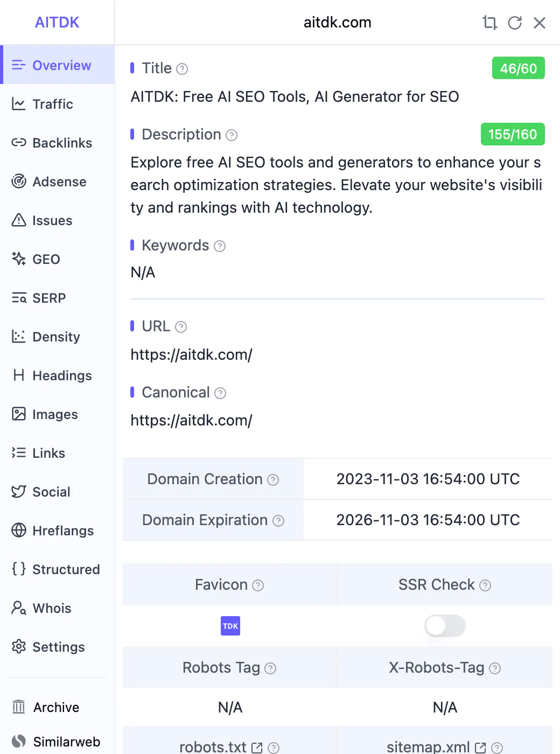The image size is (560, 754).
Task: Click the AITDK logo
Action: click(x=57, y=22)
